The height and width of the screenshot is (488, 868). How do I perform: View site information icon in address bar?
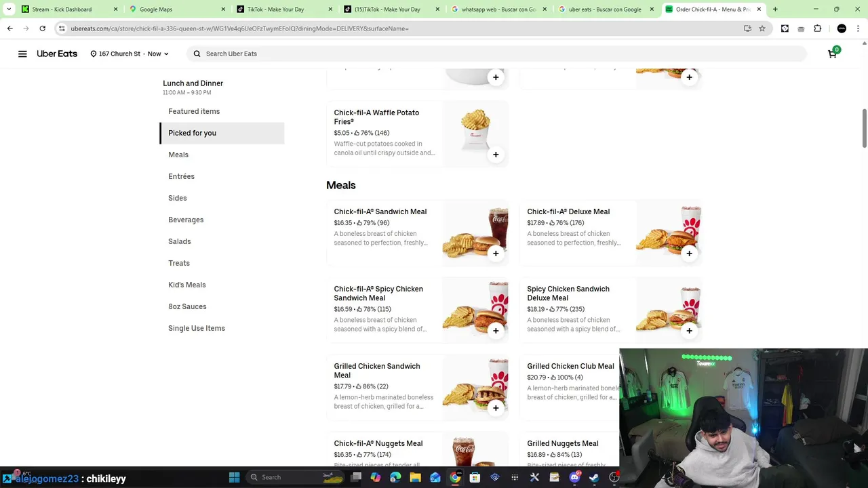coord(62,28)
